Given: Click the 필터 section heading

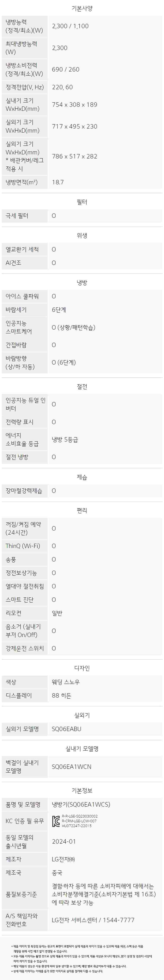Looking at the screenshot, I should tap(82, 202).
